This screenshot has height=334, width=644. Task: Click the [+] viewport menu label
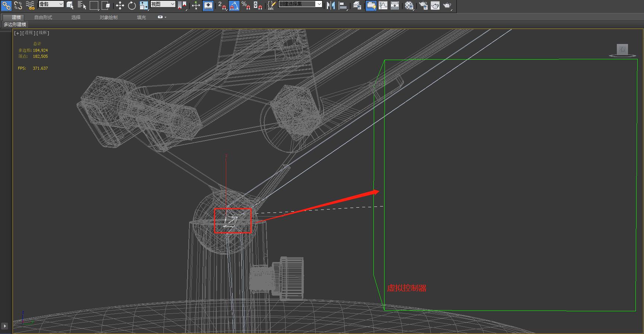point(17,33)
